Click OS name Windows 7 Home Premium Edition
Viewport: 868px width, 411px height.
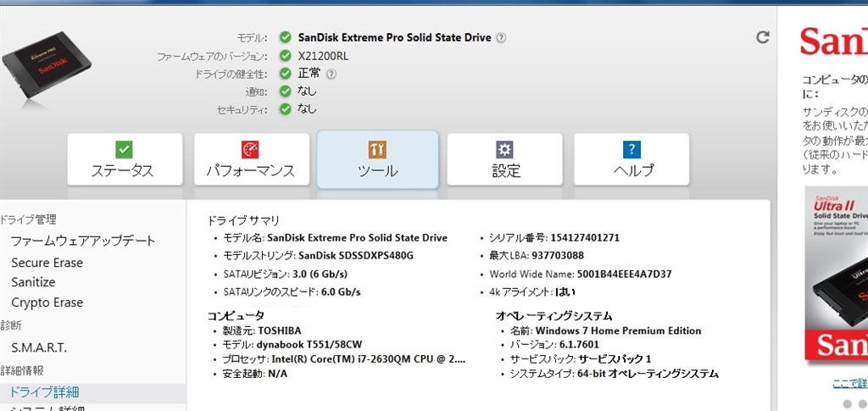[618, 330]
